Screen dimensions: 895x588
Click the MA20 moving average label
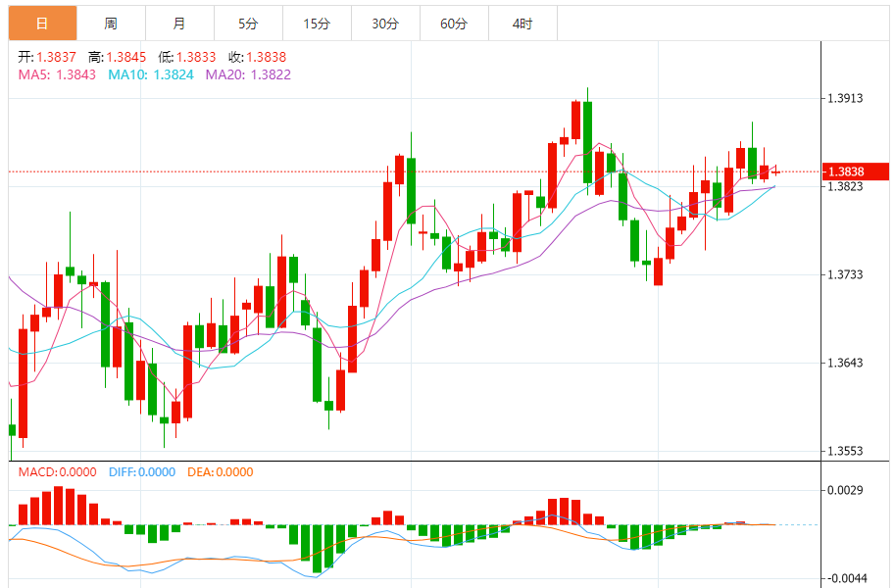click(x=248, y=74)
